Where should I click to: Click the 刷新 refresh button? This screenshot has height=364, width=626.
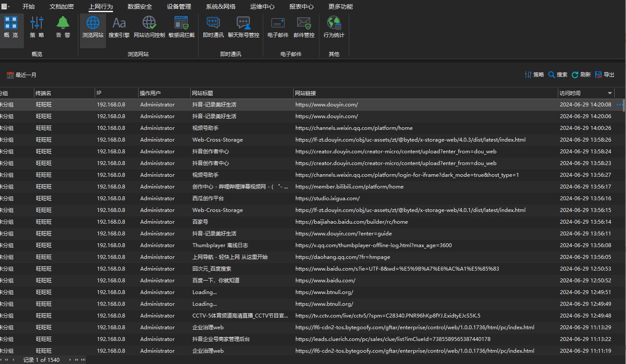[x=581, y=75]
